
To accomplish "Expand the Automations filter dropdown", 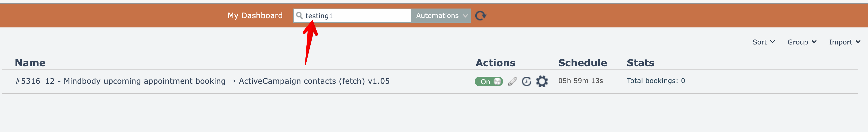I will [x=440, y=16].
